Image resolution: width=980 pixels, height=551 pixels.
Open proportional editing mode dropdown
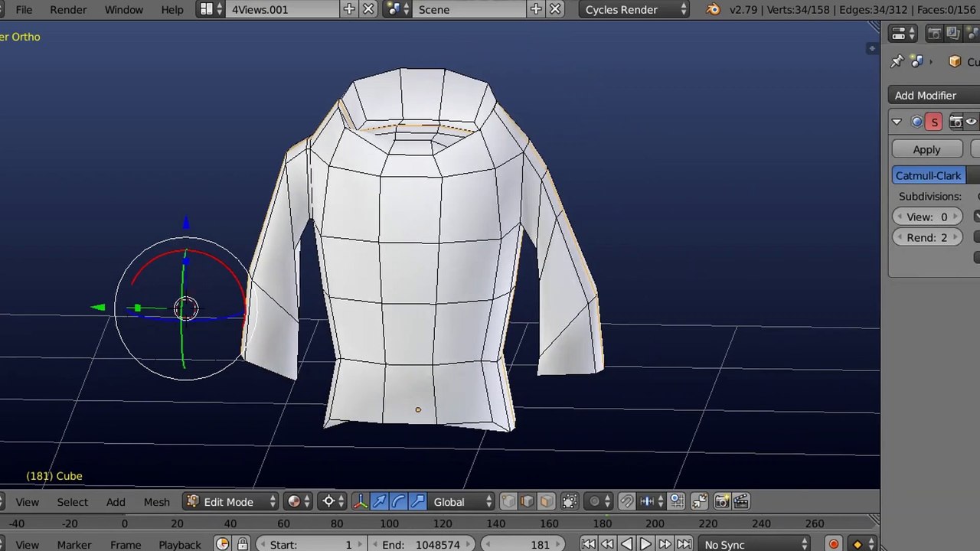[x=599, y=502]
